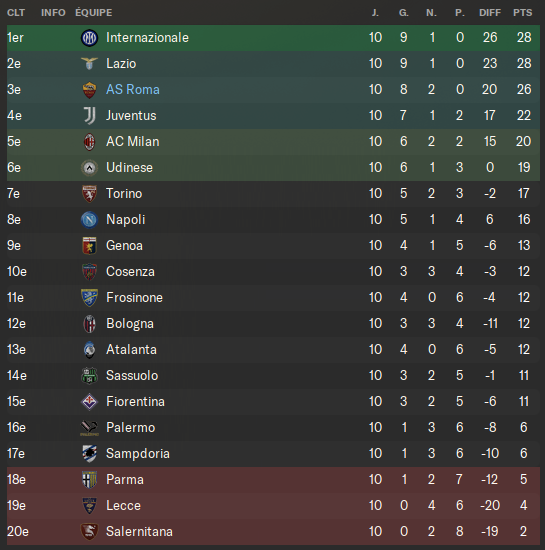Open the AS Roma team link
Screen dimensions: 545x550
pyautogui.click(x=133, y=89)
